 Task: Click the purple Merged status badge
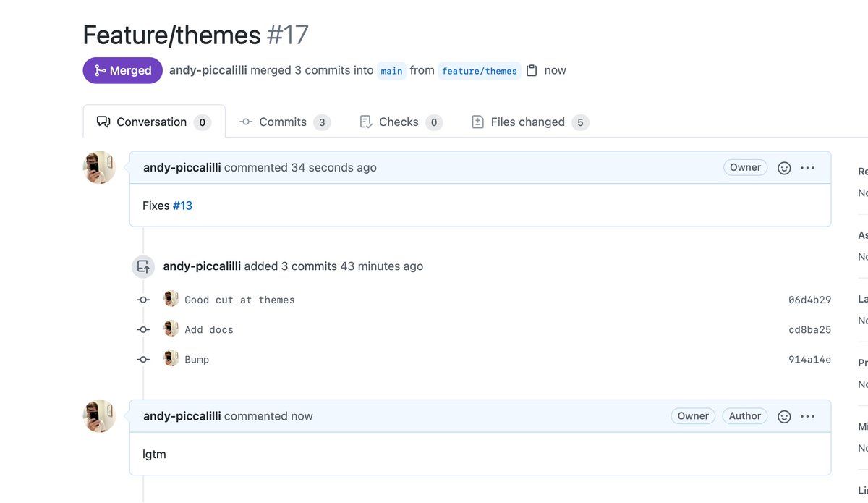[122, 70]
